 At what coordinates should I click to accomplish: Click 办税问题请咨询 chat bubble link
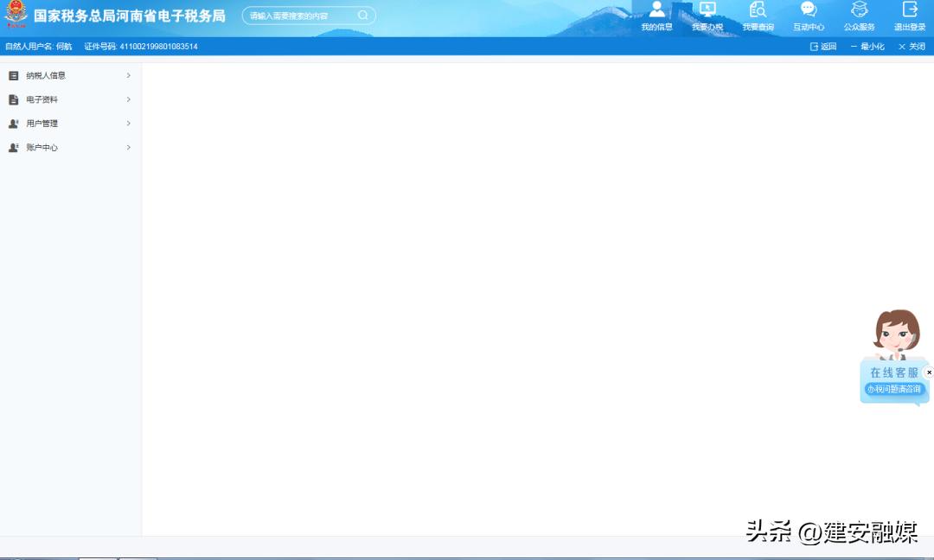tap(892, 389)
